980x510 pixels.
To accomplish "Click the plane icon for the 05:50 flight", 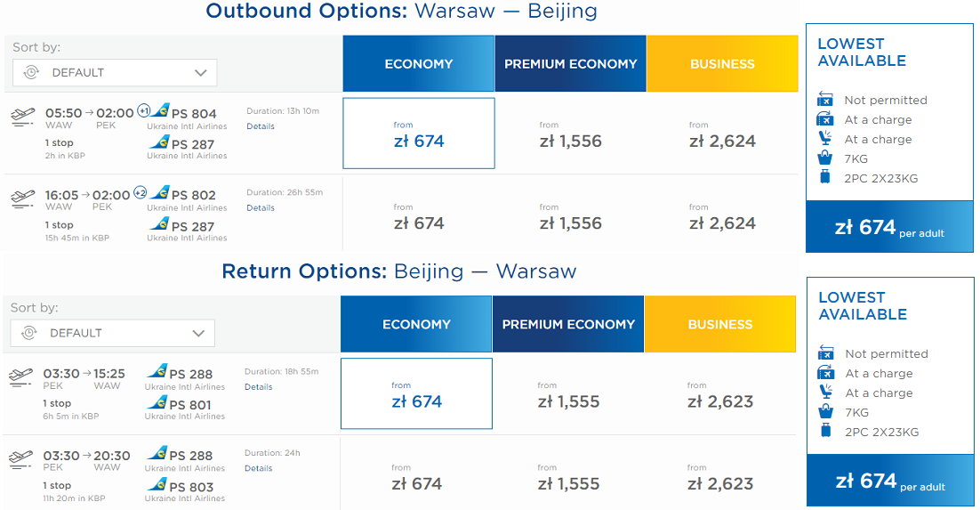I will pos(22,117).
